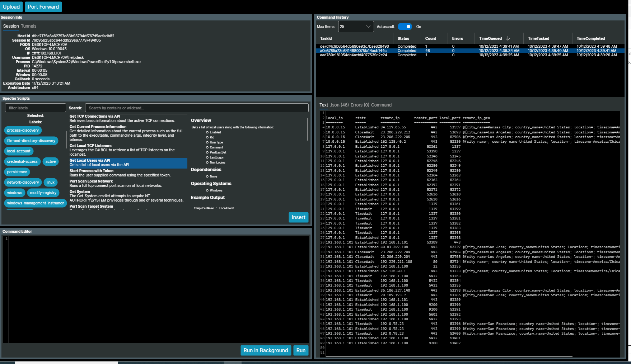Screen dimensions: 631x364
Task: Select the Text output tab
Action: click(324, 105)
